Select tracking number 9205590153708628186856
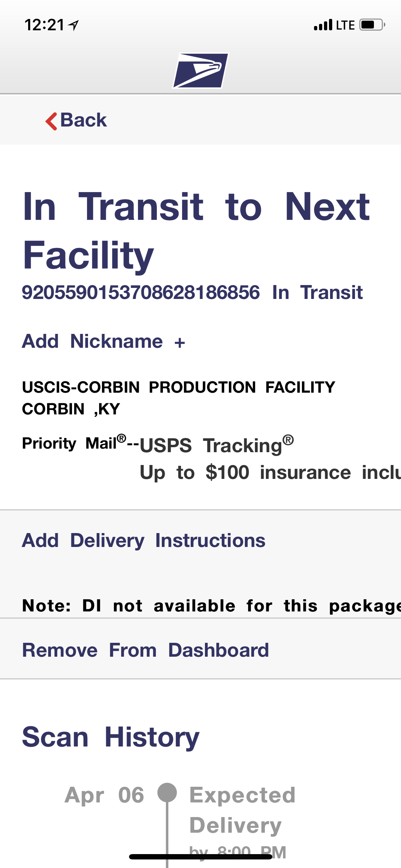The image size is (401, 868). [x=141, y=293]
